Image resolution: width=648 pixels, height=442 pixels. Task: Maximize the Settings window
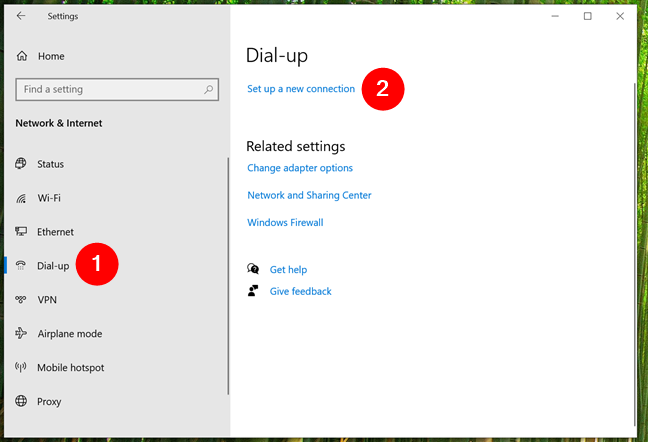point(588,16)
